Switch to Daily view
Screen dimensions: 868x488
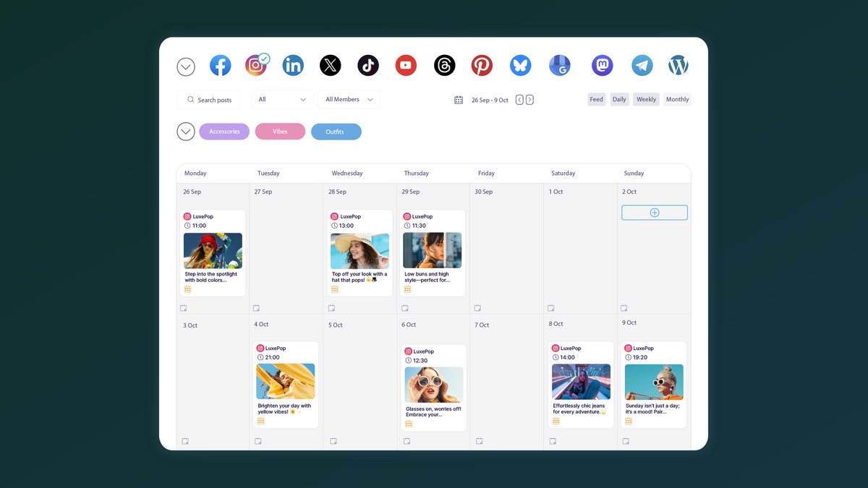click(x=619, y=100)
